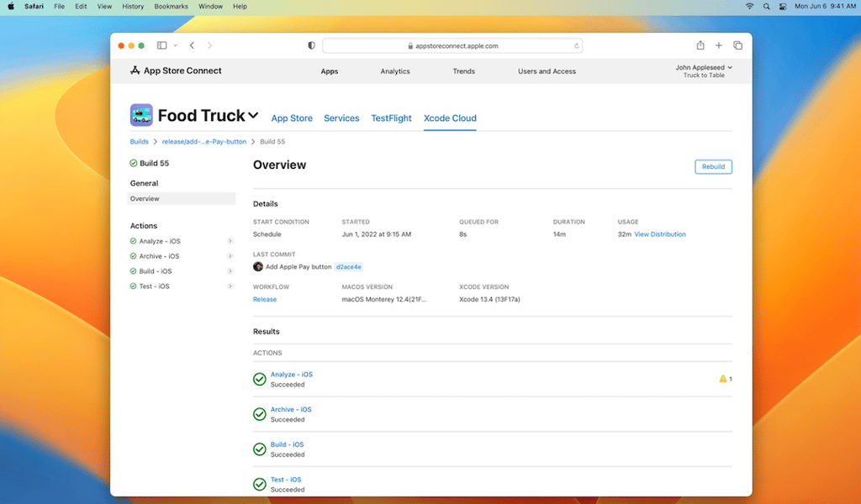
Task: Switch to the TestFlight tab
Action: 391,118
